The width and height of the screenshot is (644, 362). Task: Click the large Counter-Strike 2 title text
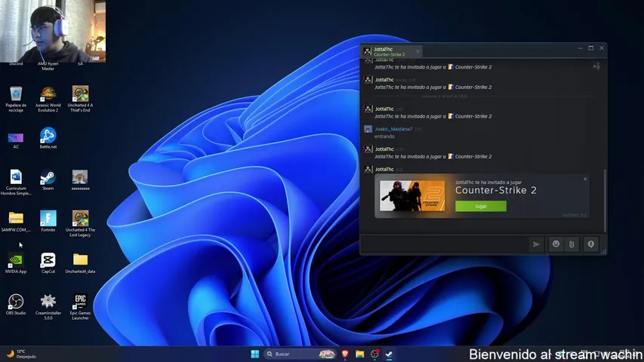pos(496,191)
